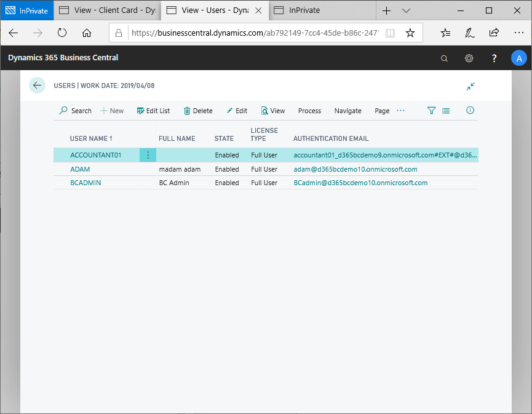Screen dimensions: 532x414
Task: Click Full Name column header
Action: coord(177,138)
